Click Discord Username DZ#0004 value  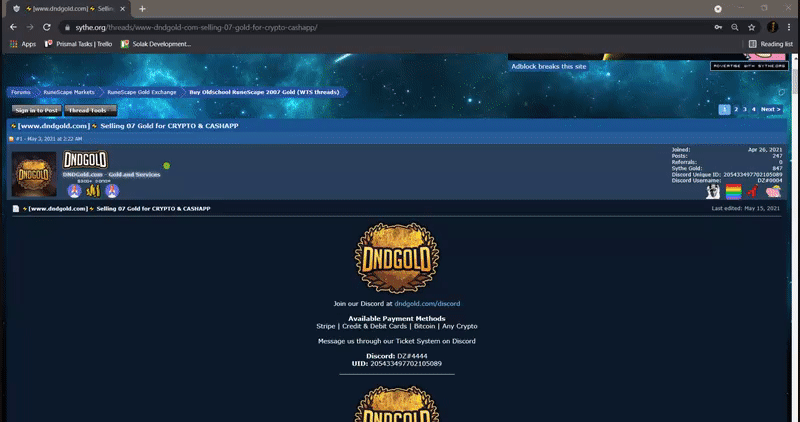(x=769, y=181)
